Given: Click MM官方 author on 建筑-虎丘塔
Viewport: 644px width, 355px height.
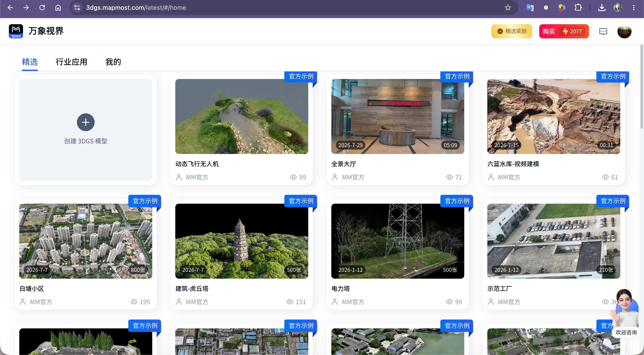Looking at the screenshot, I should click(x=197, y=302).
